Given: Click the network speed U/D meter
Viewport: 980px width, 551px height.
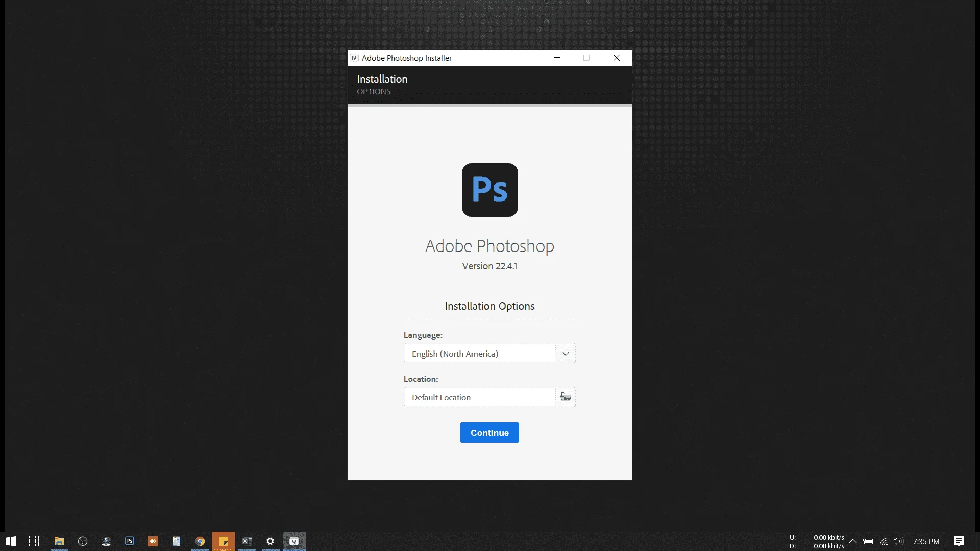Looking at the screenshot, I should (817, 541).
